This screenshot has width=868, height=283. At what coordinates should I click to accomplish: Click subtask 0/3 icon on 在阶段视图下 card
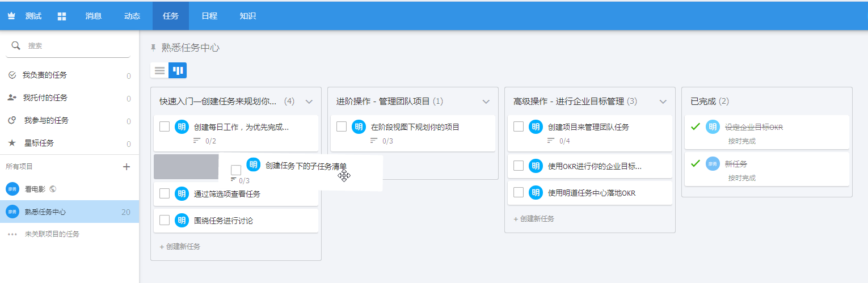point(374,141)
